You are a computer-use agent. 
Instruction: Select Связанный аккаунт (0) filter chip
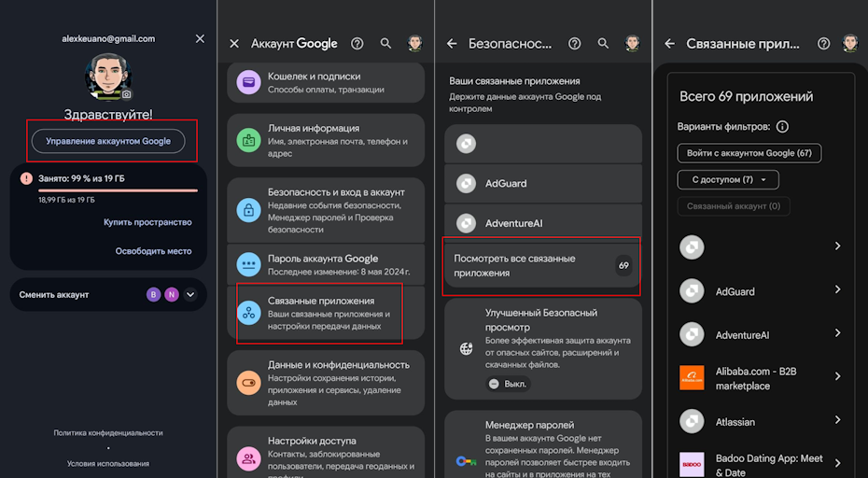click(734, 206)
